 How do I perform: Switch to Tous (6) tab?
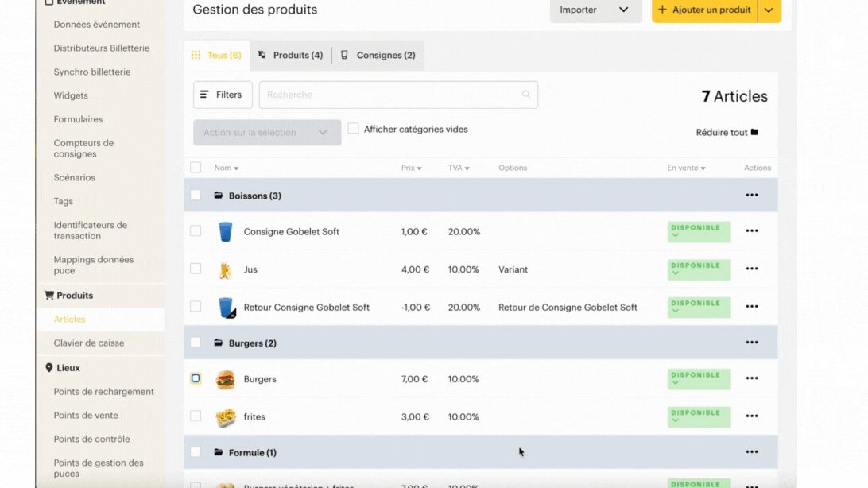coord(216,56)
